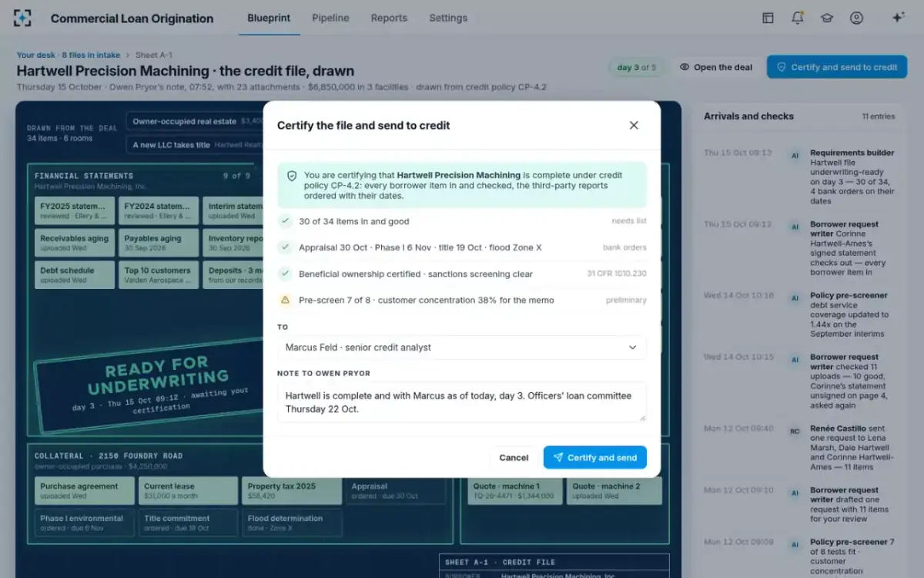The width and height of the screenshot is (924, 578).
Task: Click the preliminary label
Action: pyautogui.click(x=626, y=300)
